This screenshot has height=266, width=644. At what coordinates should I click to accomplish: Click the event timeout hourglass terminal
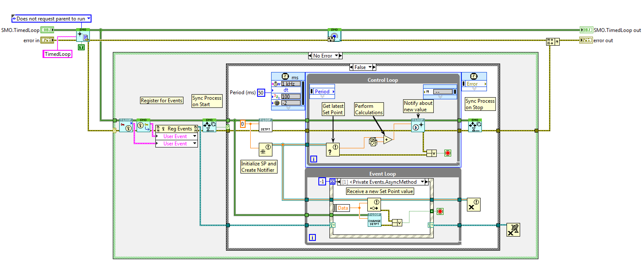click(332, 181)
